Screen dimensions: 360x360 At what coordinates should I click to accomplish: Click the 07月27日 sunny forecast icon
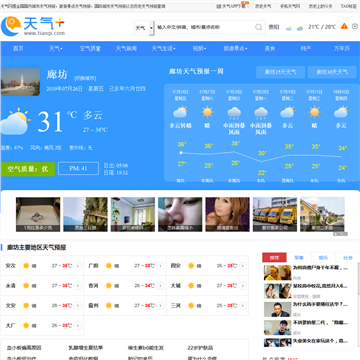point(207,112)
